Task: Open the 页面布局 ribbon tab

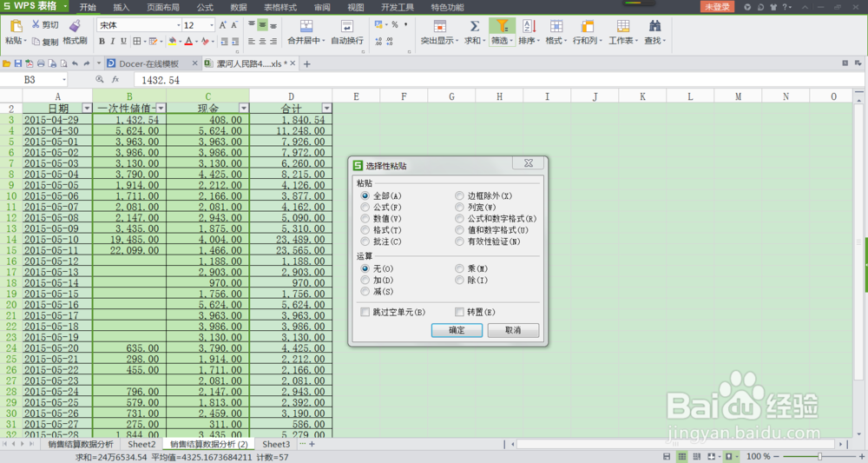Action: coord(163,7)
